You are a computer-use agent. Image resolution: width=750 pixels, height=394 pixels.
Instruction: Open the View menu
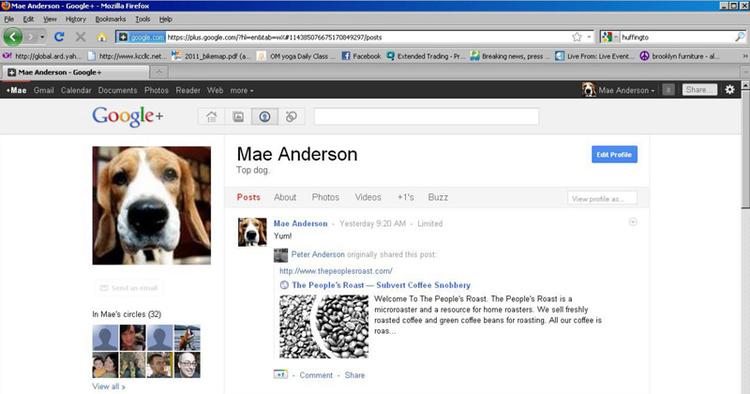(50, 19)
